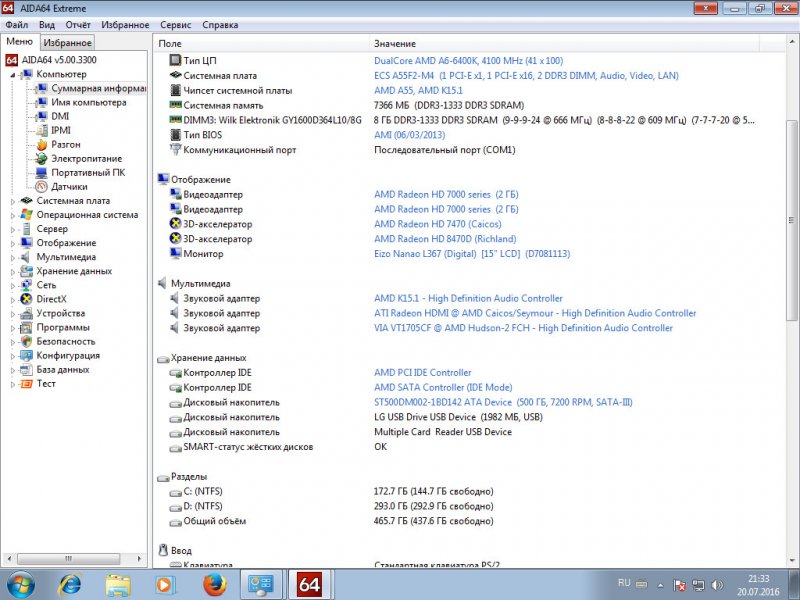Collapse the Компьютер tree node
The width and height of the screenshot is (800, 600).
[13, 75]
